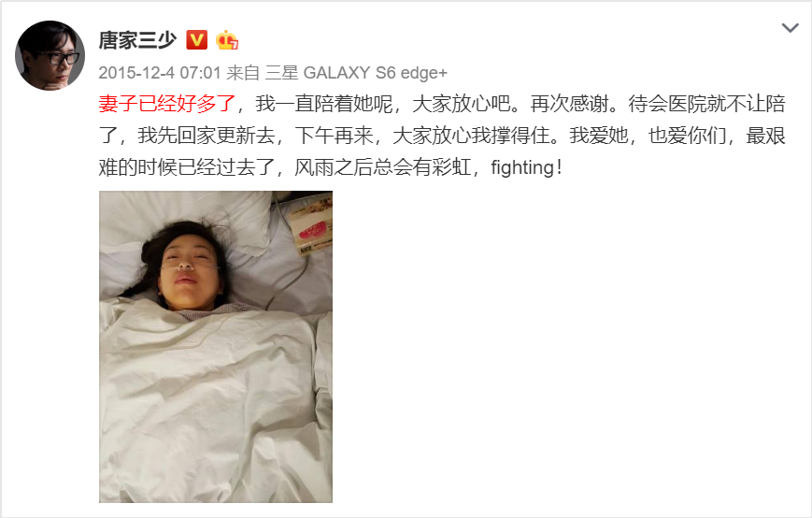Screen dimensions: 812x518
Task: Click the phrase 再次感谢 in the first line
Action: pos(569,104)
